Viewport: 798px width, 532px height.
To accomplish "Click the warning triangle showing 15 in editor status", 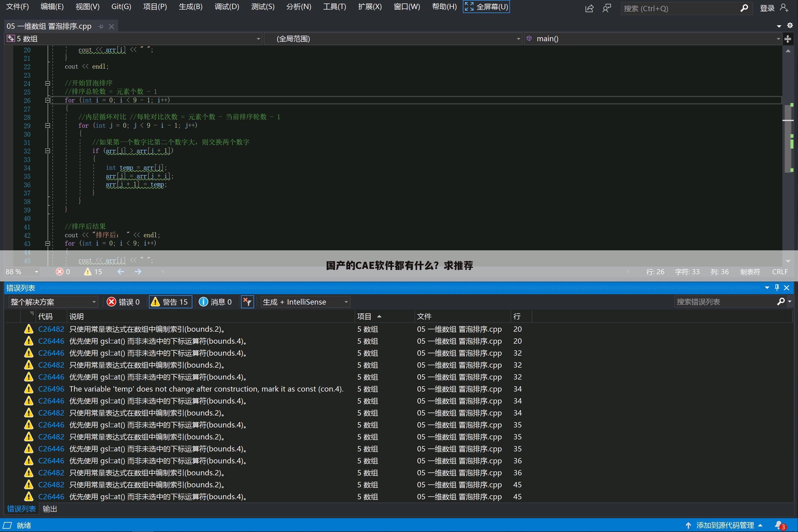I will (88, 272).
